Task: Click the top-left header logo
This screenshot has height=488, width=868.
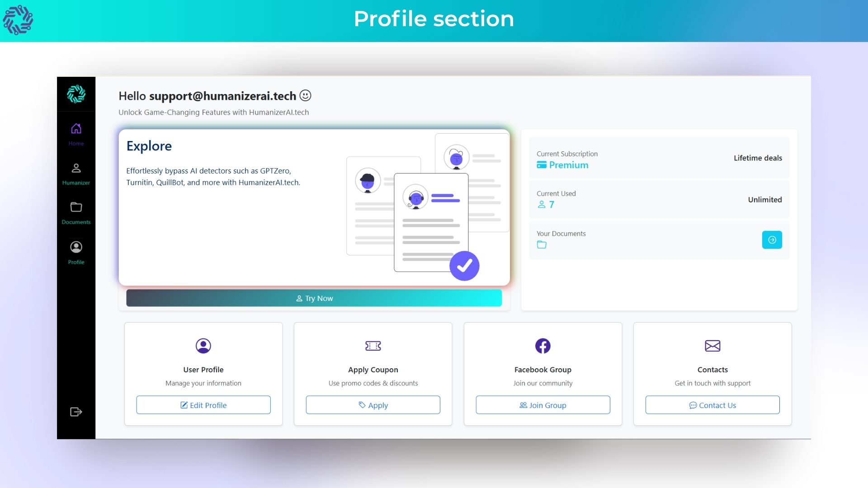Action: 18,20
